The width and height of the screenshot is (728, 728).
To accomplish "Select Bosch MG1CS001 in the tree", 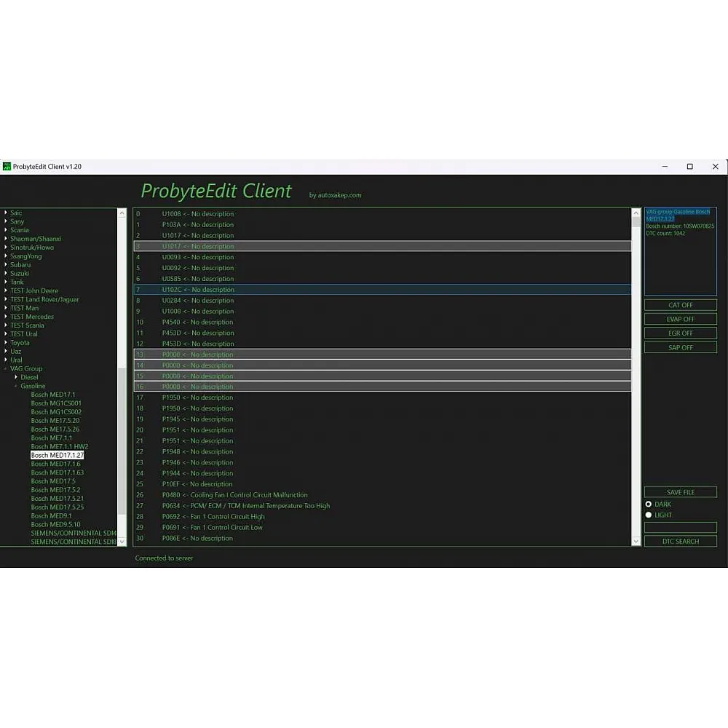I will 56,403.
